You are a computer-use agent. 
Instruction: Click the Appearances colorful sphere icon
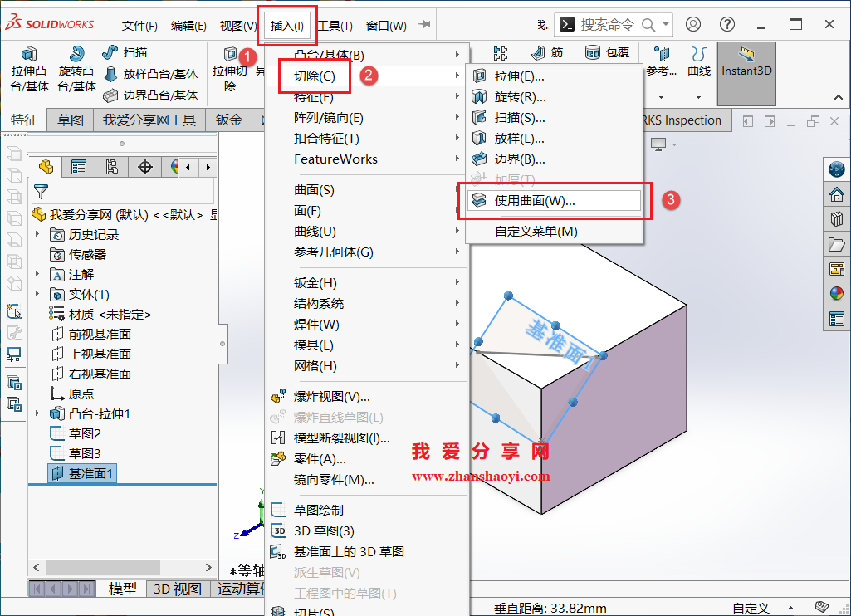tap(837, 294)
